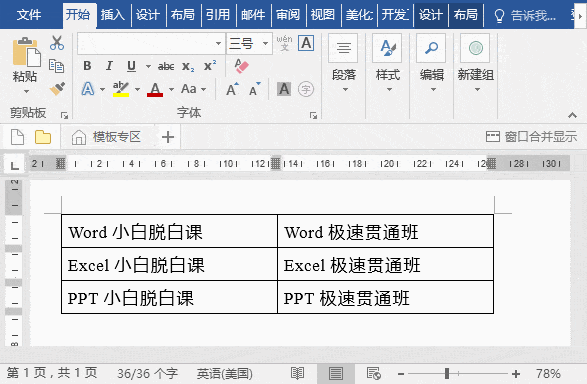Click page count 第1页，共1页
This screenshot has width=587, height=384.
coord(52,373)
